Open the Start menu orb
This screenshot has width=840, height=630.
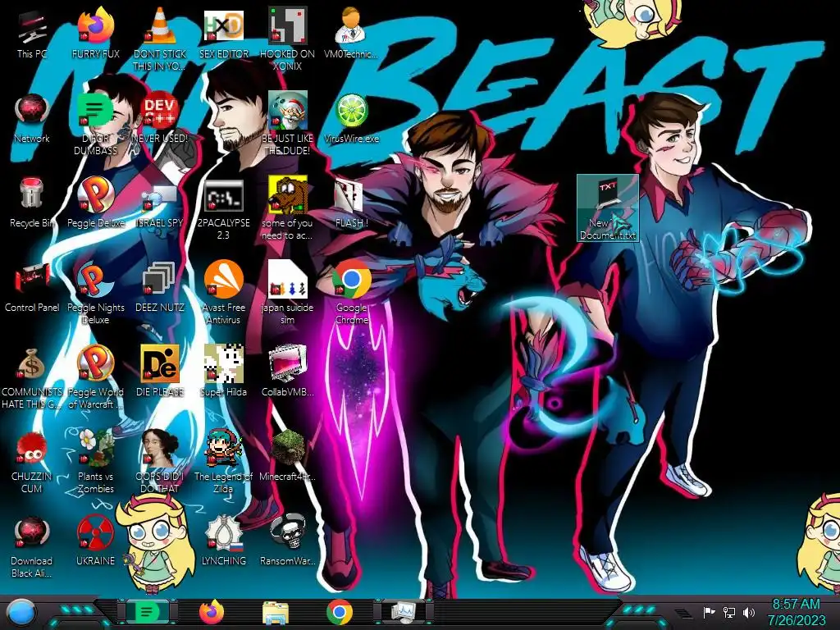[x=21, y=613]
